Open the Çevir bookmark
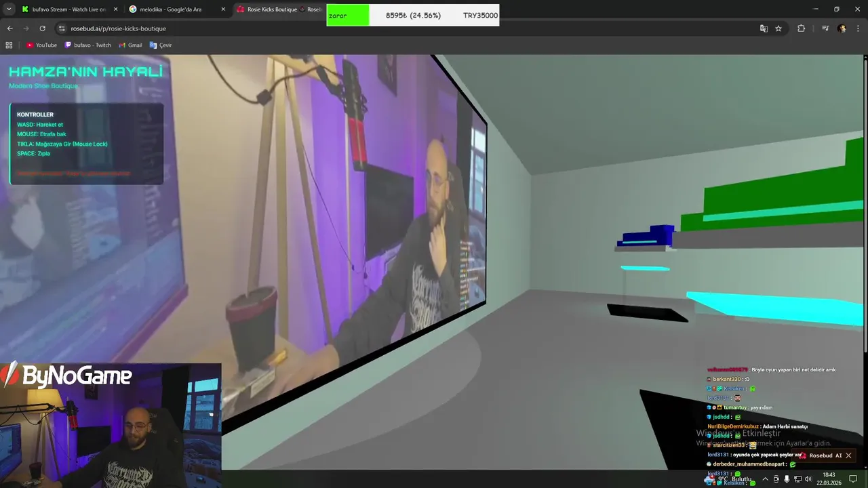Image resolution: width=868 pixels, height=488 pixels. (x=161, y=45)
